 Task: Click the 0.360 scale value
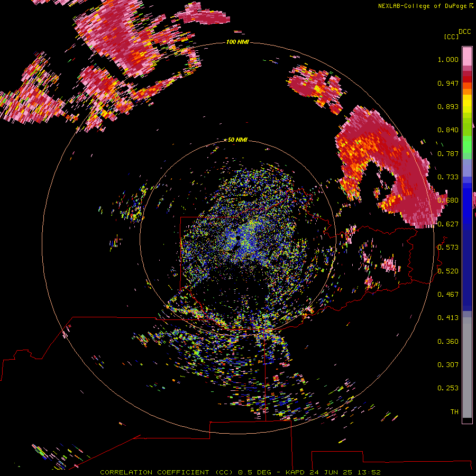coord(448,342)
